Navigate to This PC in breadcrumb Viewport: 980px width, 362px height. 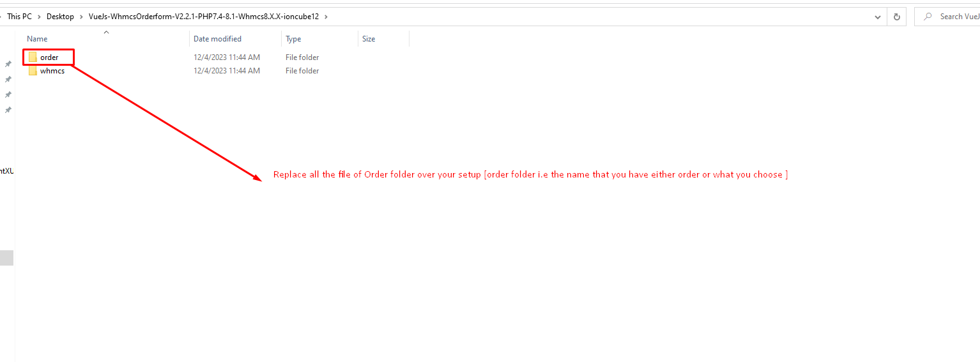pos(19,17)
